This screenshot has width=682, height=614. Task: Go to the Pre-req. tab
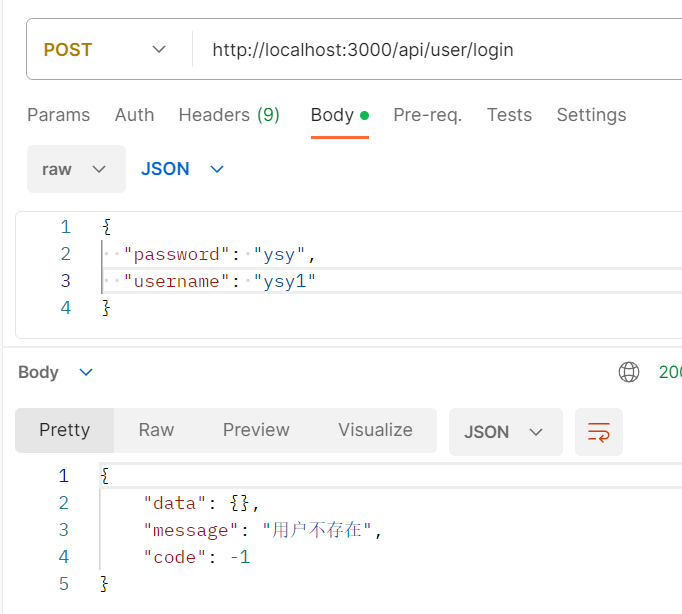[427, 115]
